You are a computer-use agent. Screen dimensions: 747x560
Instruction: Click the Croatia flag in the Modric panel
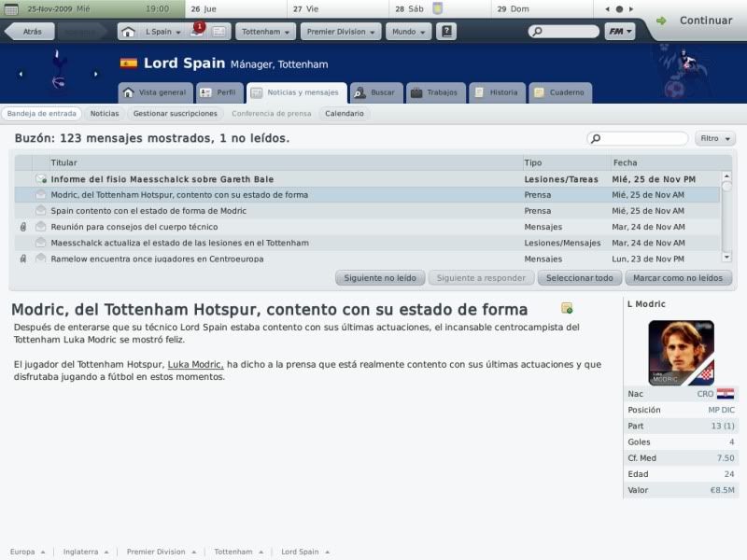726,394
